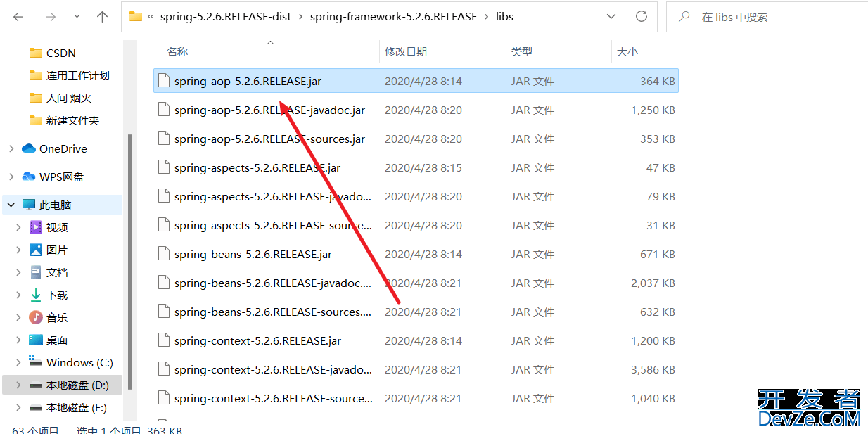Select spring-aop-5.2.6.RELEASE.jar file
This screenshot has height=434, width=868.
point(416,81)
